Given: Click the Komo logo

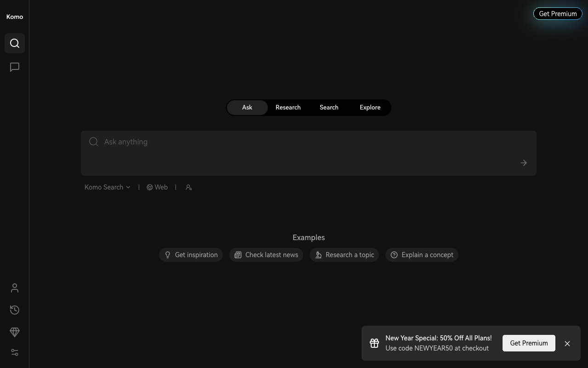Looking at the screenshot, I should tap(15, 17).
